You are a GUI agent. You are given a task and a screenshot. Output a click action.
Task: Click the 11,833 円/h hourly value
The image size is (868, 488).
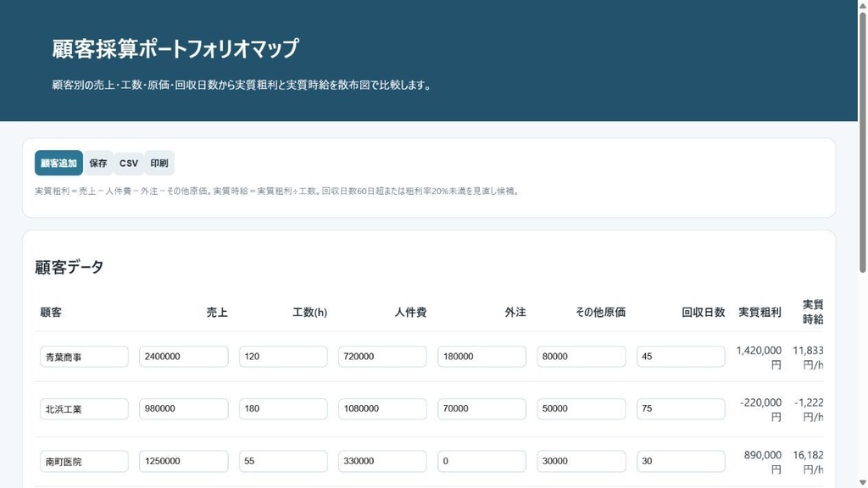pyautogui.click(x=808, y=358)
